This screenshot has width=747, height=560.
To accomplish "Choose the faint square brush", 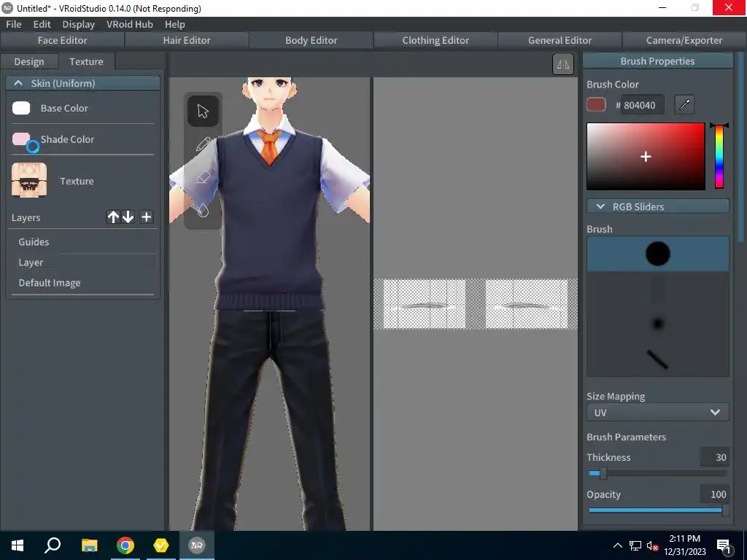I will [x=657, y=289].
